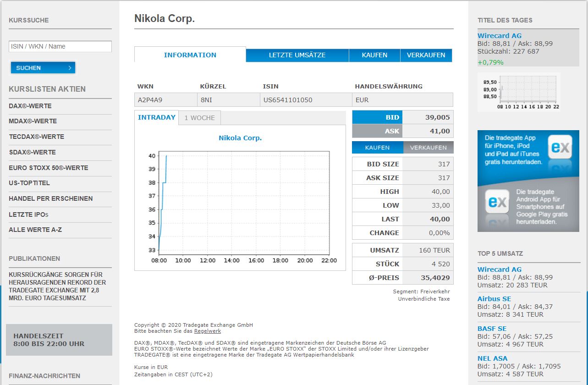588x385 pixels.
Task: Click the Ø-PREIS value 35,4029
Action: [435, 278]
